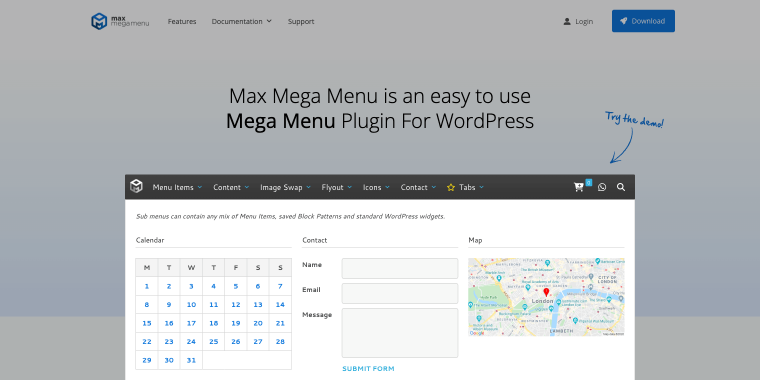
Task: Expand the Image Swap menu
Action: pyautogui.click(x=285, y=187)
